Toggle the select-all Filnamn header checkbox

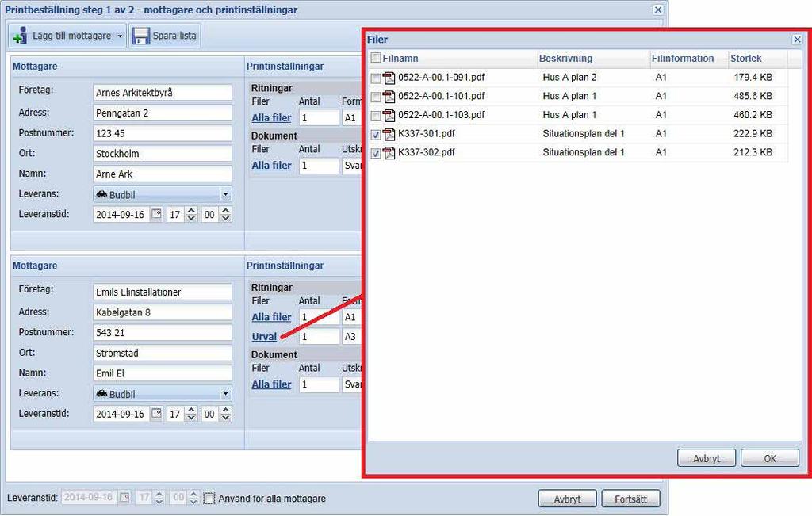[x=376, y=58]
